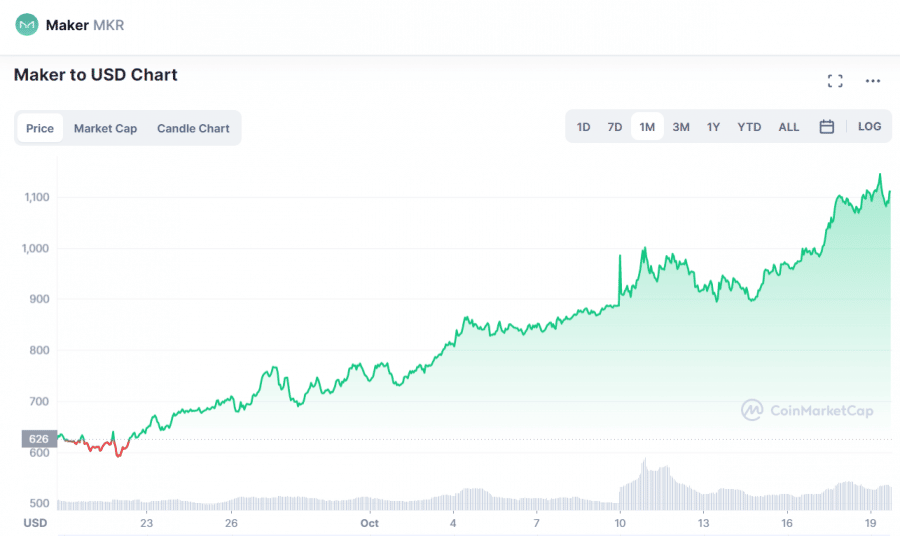This screenshot has width=900, height=536.
Task: Select the YTD time range
Action: click(749, 127)
